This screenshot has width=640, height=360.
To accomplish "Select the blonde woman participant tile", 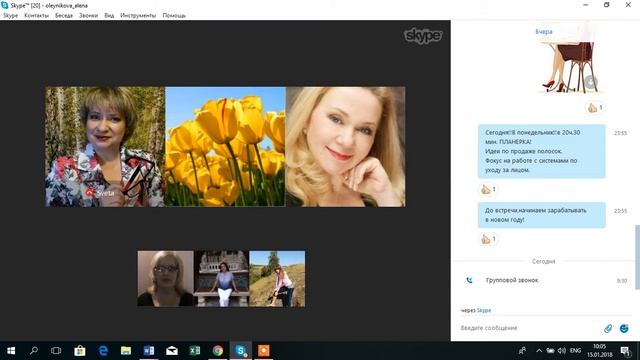I will click(345, 147).
